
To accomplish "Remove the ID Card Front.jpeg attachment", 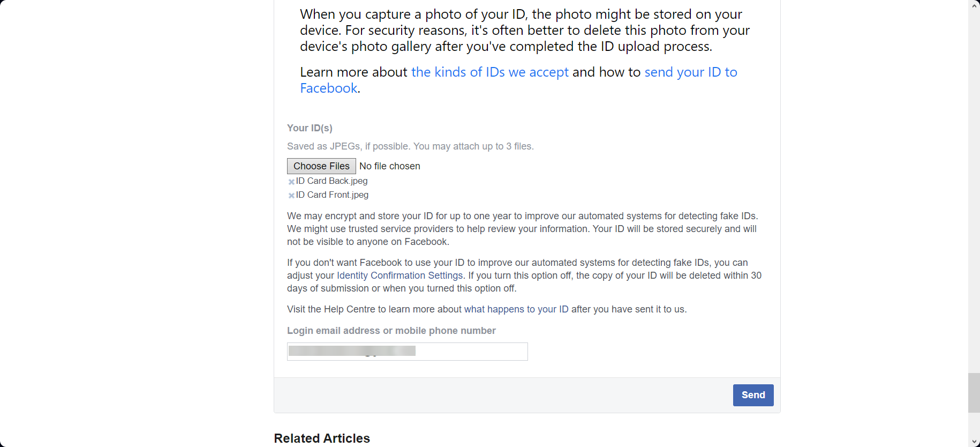I will coord(291,195).
